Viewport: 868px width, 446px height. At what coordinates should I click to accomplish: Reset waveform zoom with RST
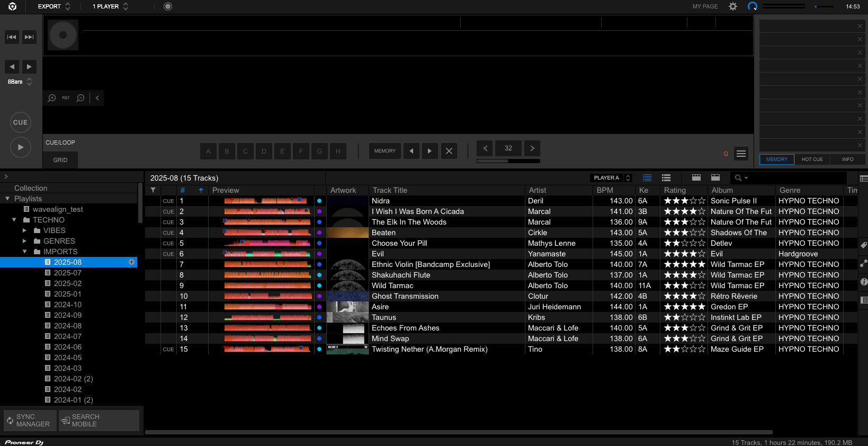click(66, 98)
